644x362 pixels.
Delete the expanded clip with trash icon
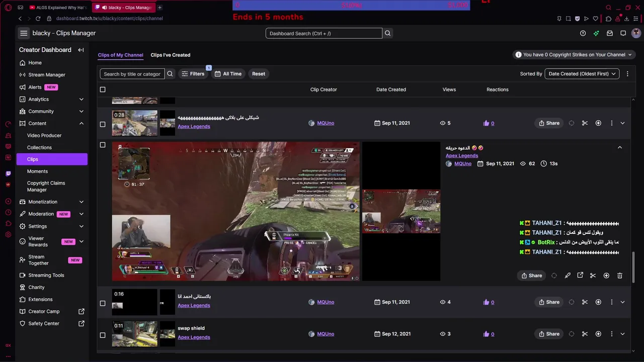click(x=620, y=276)
